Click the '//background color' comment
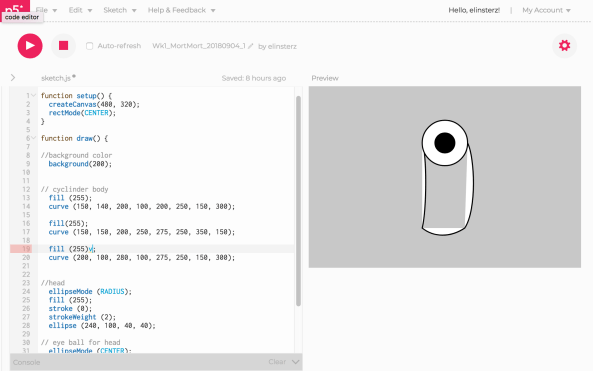The height and width of the screenshot is (371, 593). (x=76, y=155)
